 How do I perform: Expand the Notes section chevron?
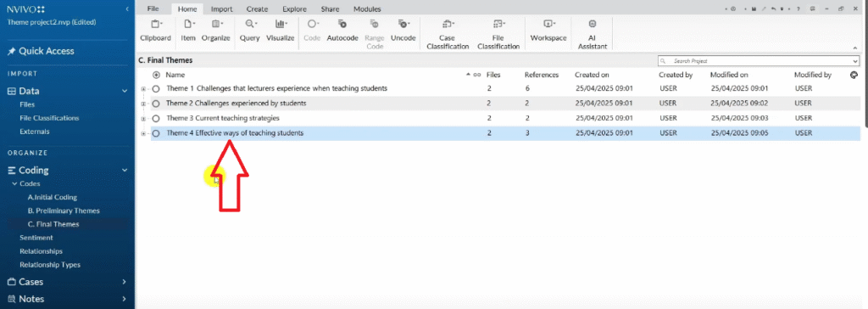click(125, 299)
